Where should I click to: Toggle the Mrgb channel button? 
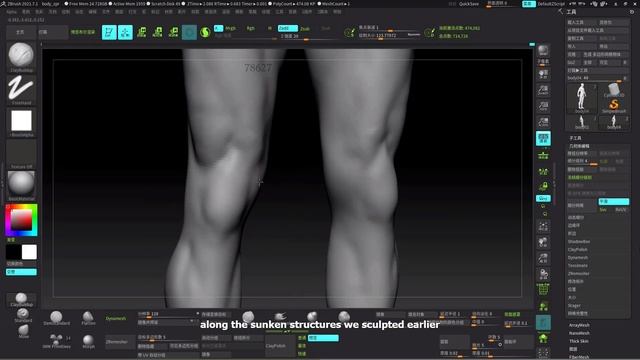[231, 28]
